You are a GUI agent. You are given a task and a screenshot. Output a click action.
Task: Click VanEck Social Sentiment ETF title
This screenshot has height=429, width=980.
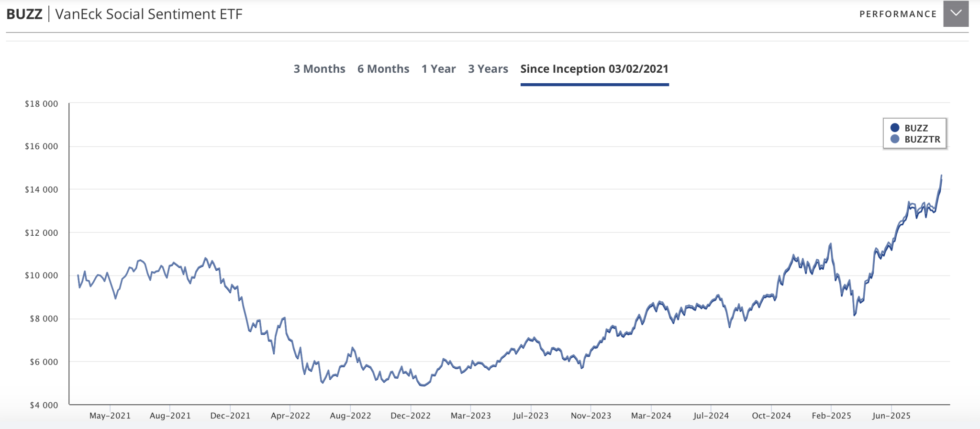pos(149,14)
